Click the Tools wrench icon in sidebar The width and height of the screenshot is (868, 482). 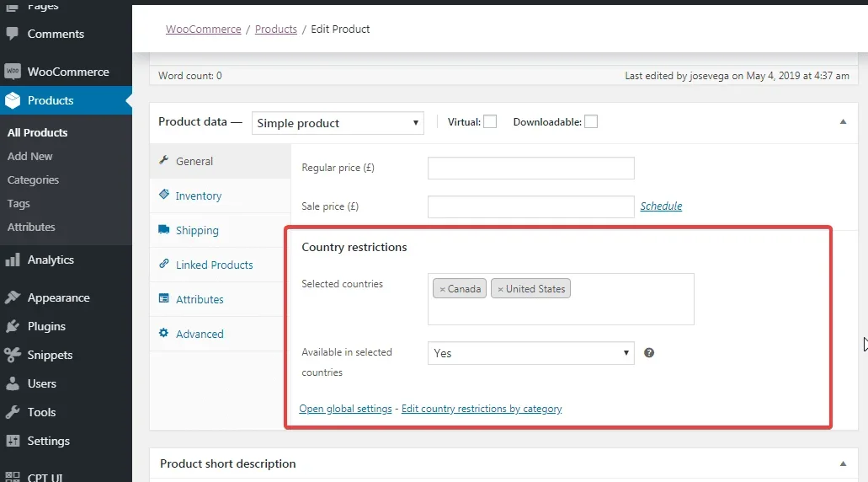12,412
